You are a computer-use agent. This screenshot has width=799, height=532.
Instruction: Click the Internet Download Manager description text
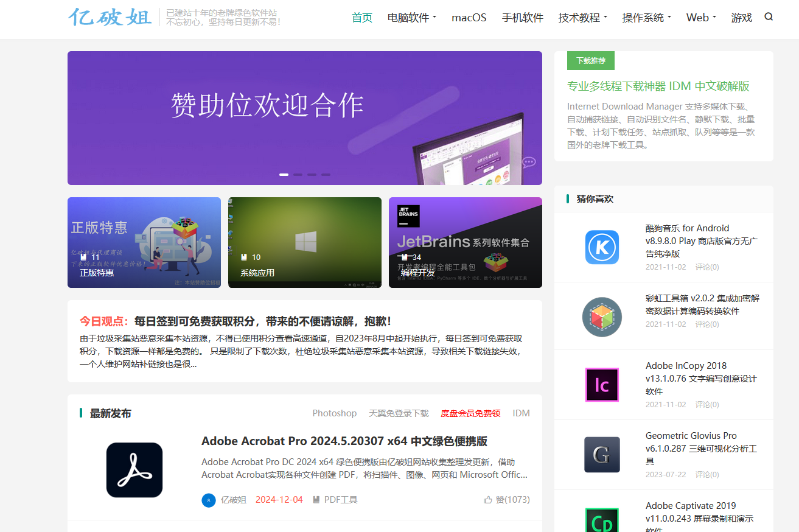(x=661, y=125)
